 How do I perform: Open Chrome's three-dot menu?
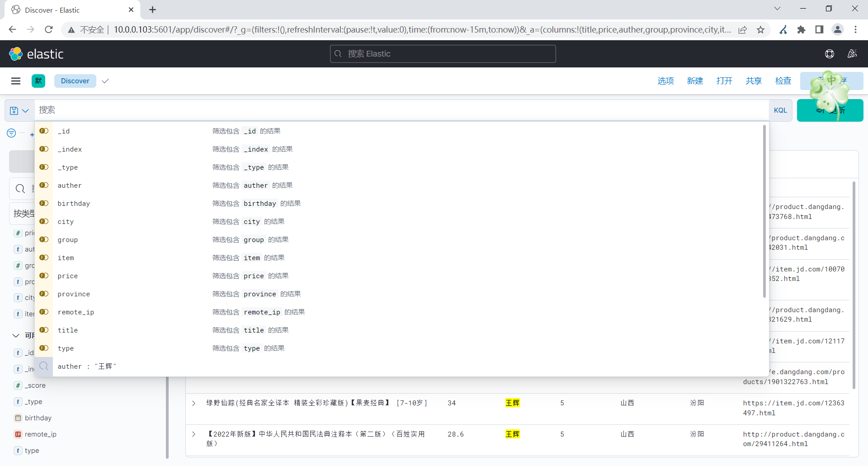(855, 29)
